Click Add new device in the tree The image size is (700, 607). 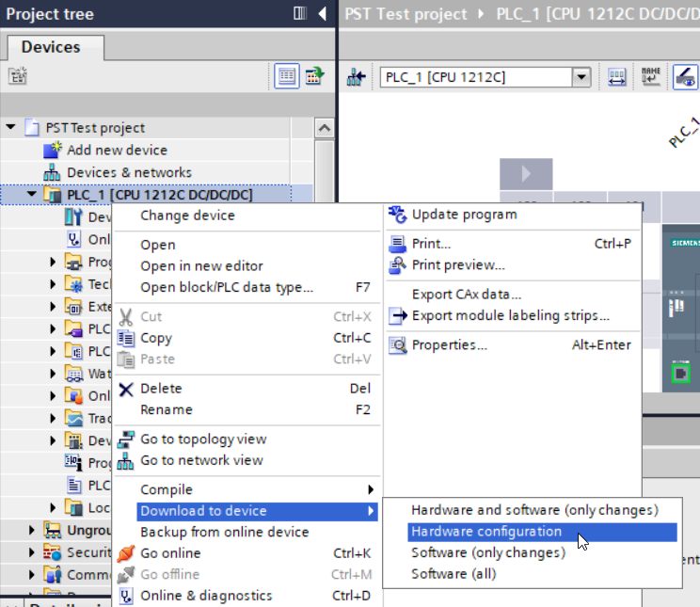pyautogui.click(x=117, y=150)
